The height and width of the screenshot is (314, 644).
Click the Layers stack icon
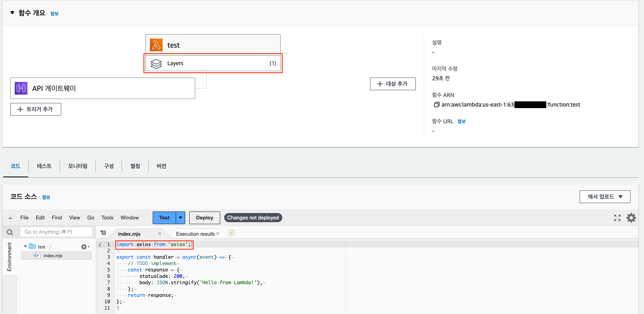pyautogui.click(x=156, y=64)
